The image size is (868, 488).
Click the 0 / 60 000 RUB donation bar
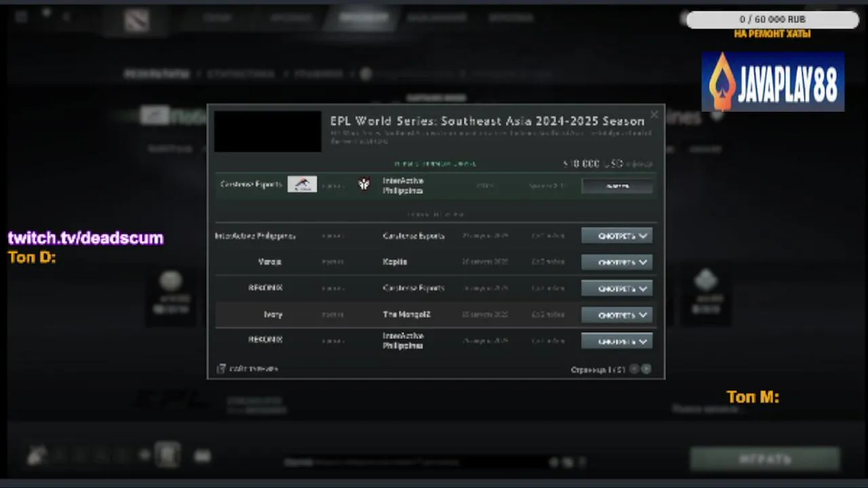[772, 20]
